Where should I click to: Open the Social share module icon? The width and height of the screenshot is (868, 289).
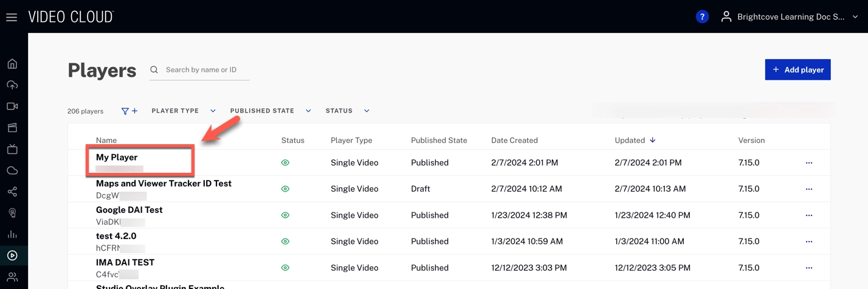tap(12, 192)
